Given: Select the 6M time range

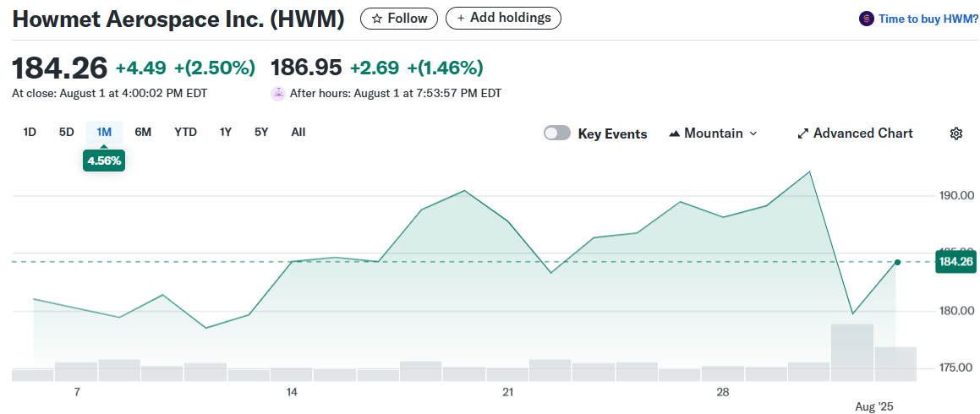Looking at the screenshot, I should [x=143, y=132].
